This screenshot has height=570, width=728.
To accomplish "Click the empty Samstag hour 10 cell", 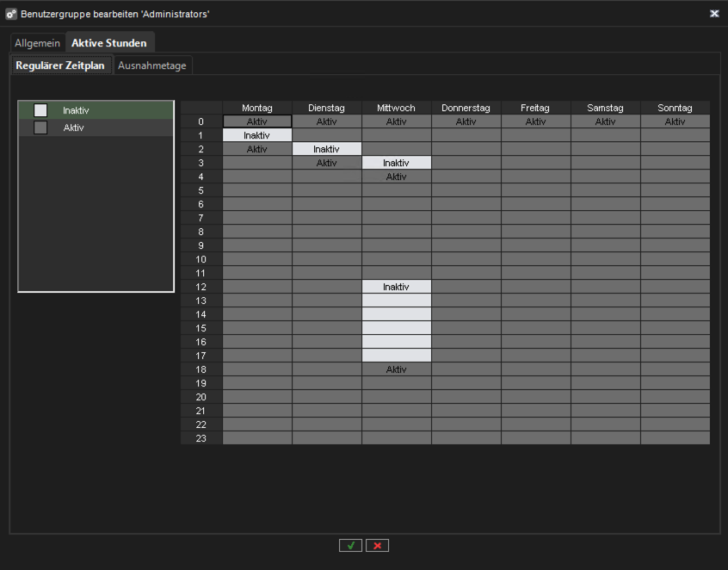I will click(605, 258).
